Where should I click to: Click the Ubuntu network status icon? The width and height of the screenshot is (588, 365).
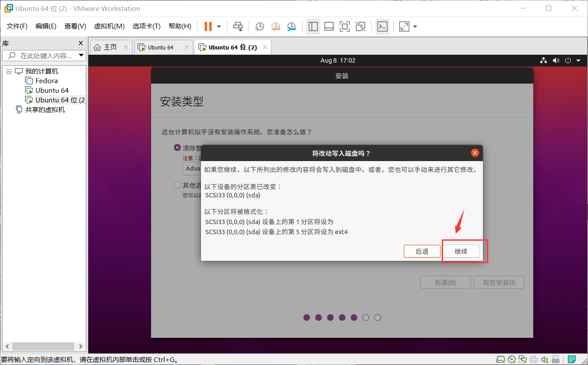point(544,60)
